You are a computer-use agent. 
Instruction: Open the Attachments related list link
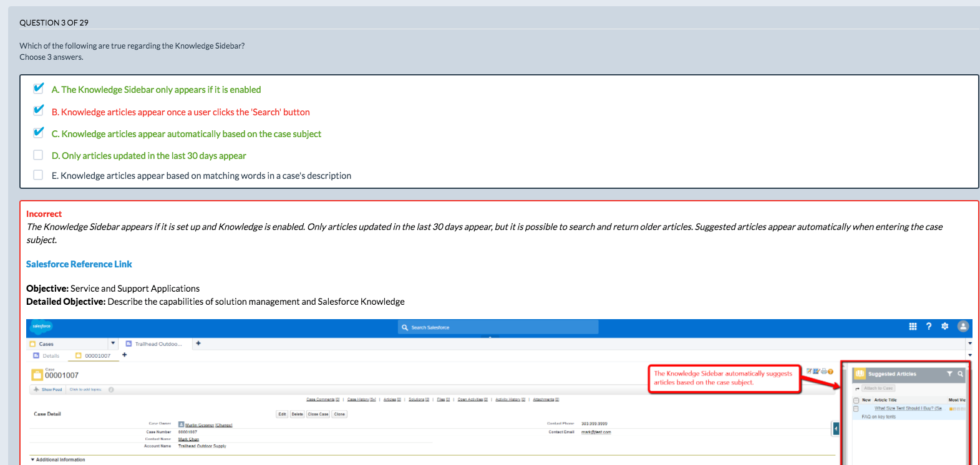point(546,400)
